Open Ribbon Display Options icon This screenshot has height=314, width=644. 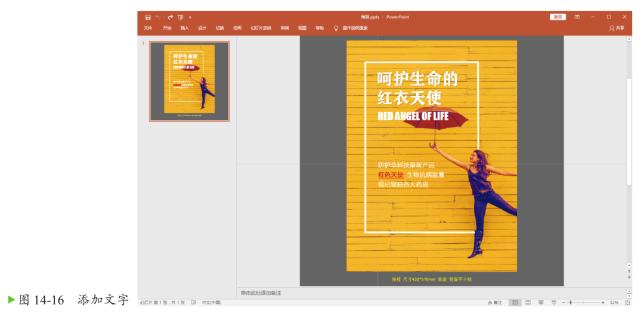click(577, 17)
